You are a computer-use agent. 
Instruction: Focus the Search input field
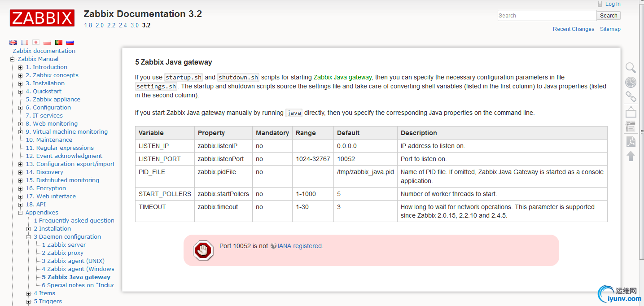(547, 16)
